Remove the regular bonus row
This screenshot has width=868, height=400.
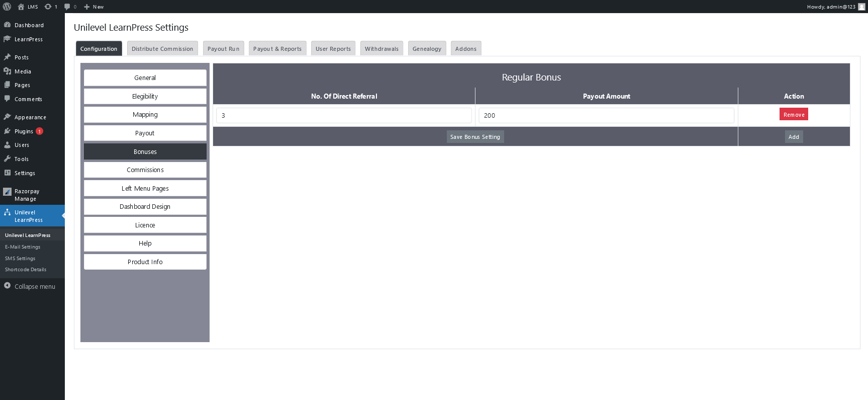794,115
